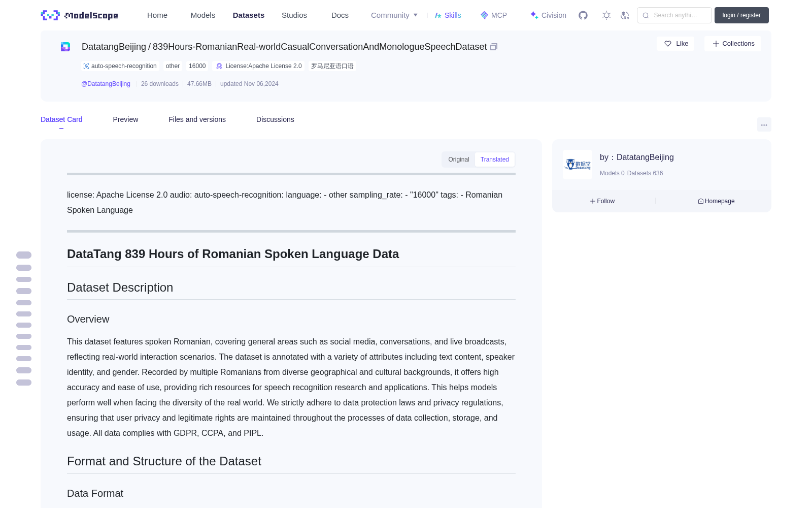Switch card view to Original

pyautogui.click(x=458, y=160)
